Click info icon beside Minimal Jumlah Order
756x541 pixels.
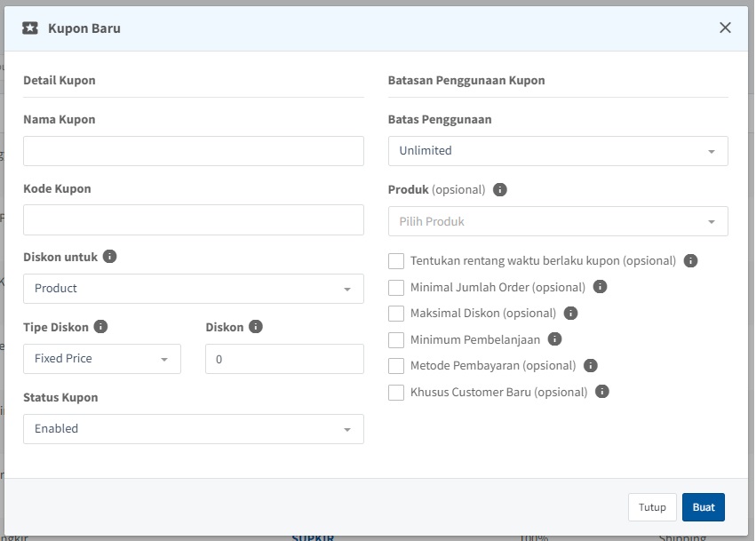pyautogui.click(x=600, y=287)
